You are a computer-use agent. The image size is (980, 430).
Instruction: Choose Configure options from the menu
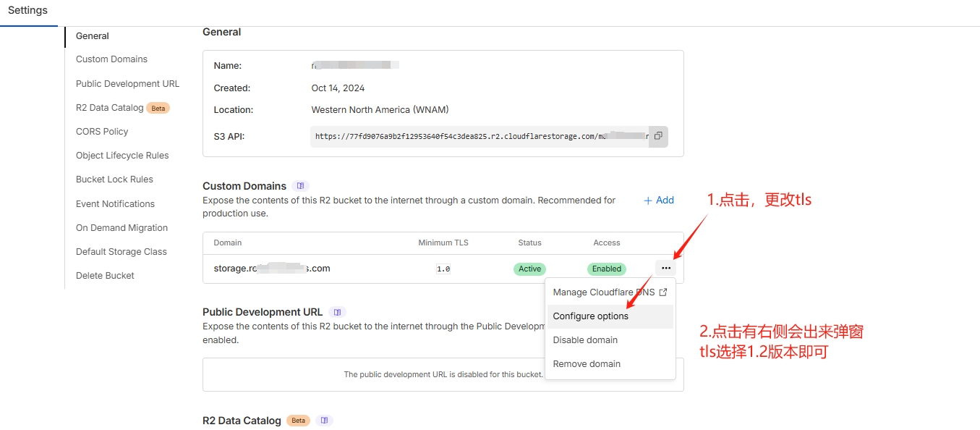(590, 316)
